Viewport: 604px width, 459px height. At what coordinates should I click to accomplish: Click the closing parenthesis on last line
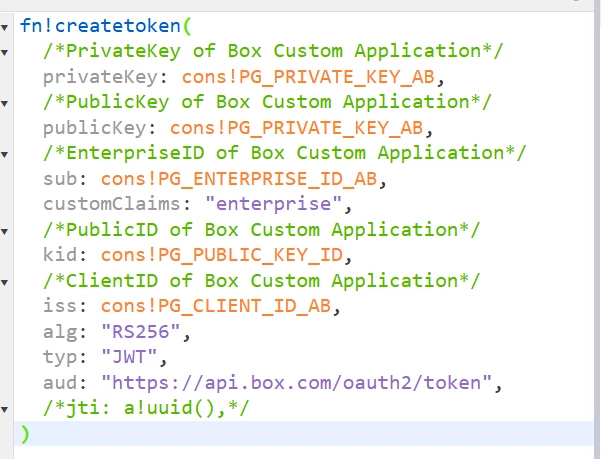(25, 434)
